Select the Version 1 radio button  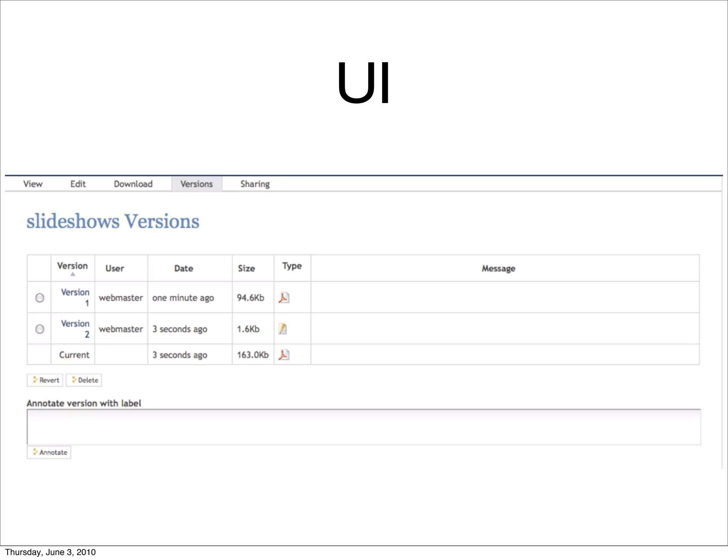(x=40, y=298)
